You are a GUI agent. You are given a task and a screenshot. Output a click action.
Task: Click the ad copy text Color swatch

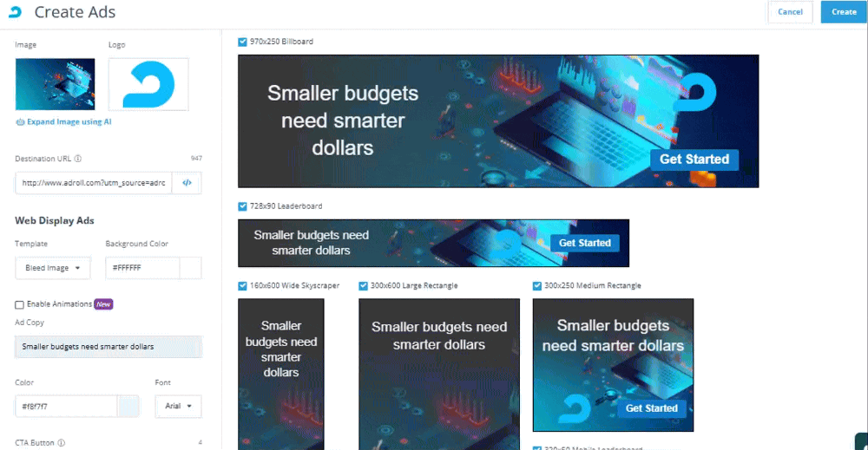tap(128, 406)
